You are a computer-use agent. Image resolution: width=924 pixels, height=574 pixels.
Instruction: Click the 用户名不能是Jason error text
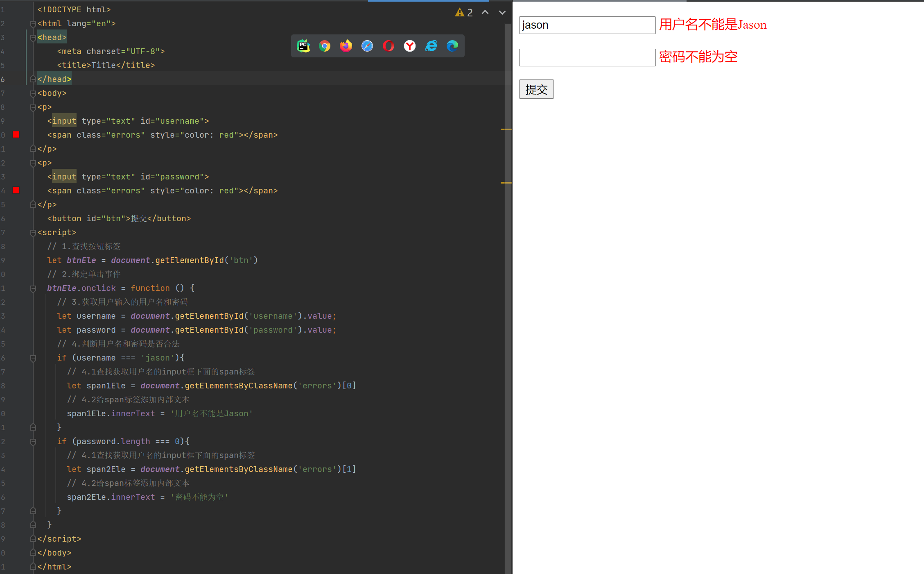point(713,25)
